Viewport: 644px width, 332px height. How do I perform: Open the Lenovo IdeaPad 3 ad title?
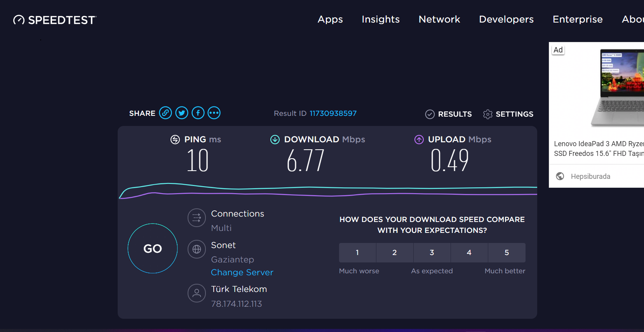click(x=599, y=149)
